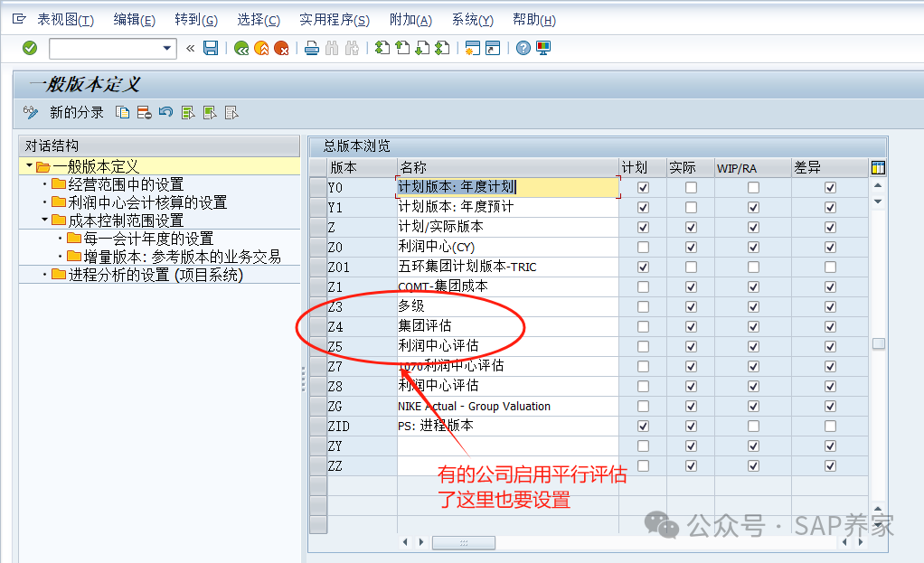The image size is (924, 563).
Task: Toggle 实际 checkbox for version Z5
Action: point(692,346)
